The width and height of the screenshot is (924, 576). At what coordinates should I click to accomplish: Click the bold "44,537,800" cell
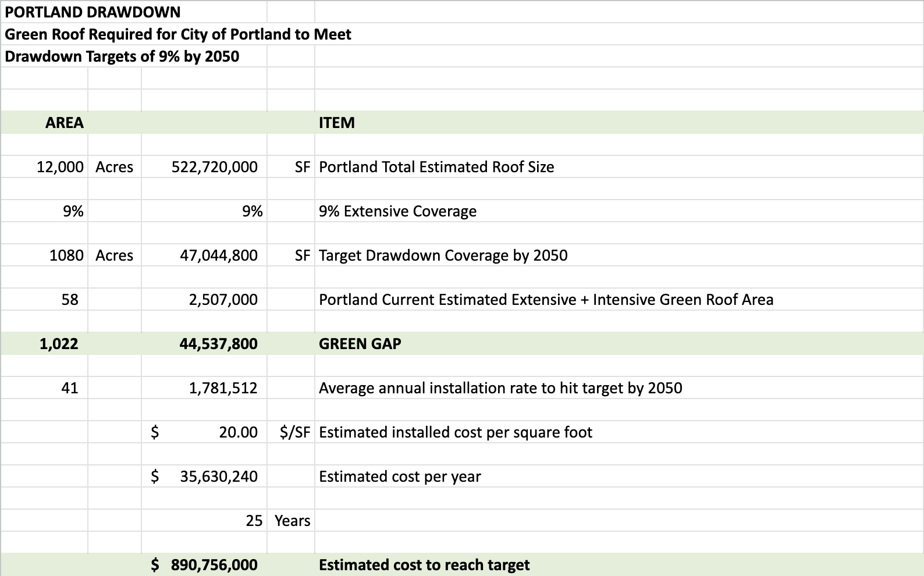click(x=219, y=344)
